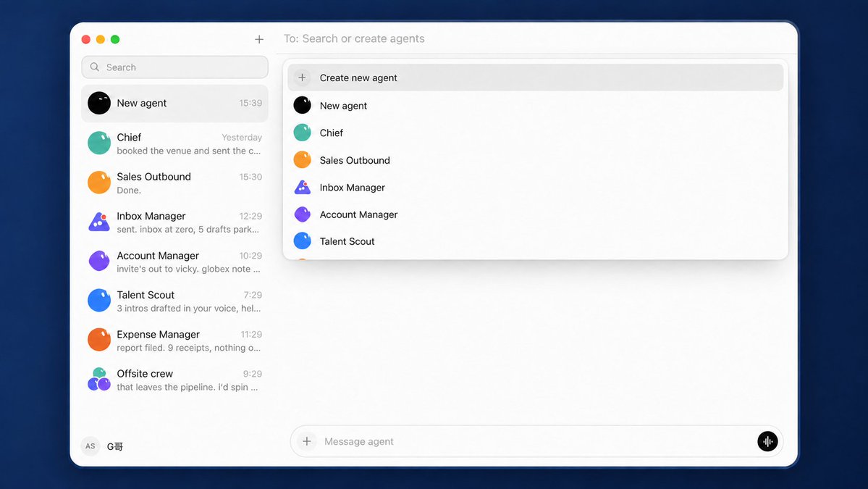Viewport: 868px width, 489px height.
Task: Click the orange Sales Outbound avatar in sidebar
Action: [x=99, y=183]
